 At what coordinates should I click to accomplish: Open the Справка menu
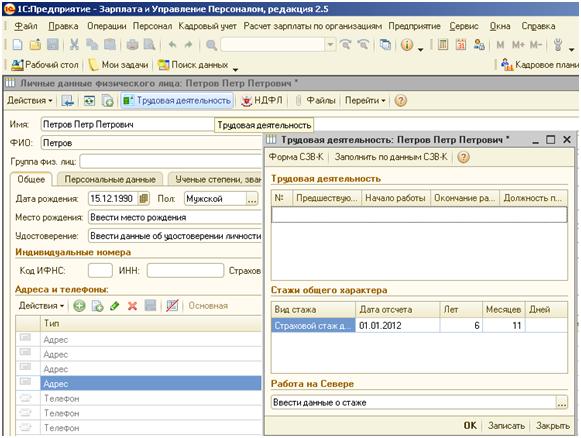pos(538,26)
